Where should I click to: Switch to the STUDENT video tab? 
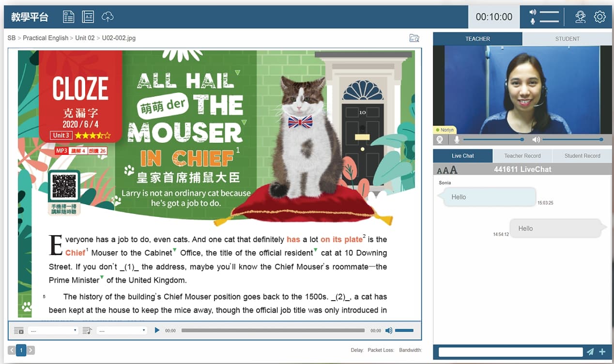[567, 39]
